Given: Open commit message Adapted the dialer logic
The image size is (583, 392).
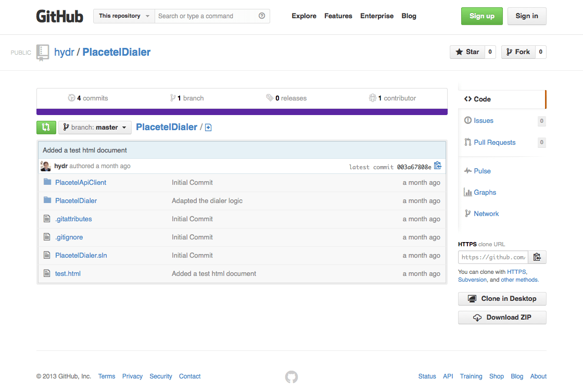Looking at the screenshot, I should pyautogui.click(x=207, y=200).
